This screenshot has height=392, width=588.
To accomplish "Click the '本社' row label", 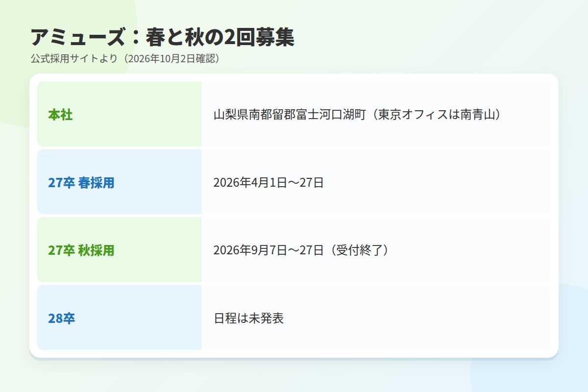I will pos(60,115).
